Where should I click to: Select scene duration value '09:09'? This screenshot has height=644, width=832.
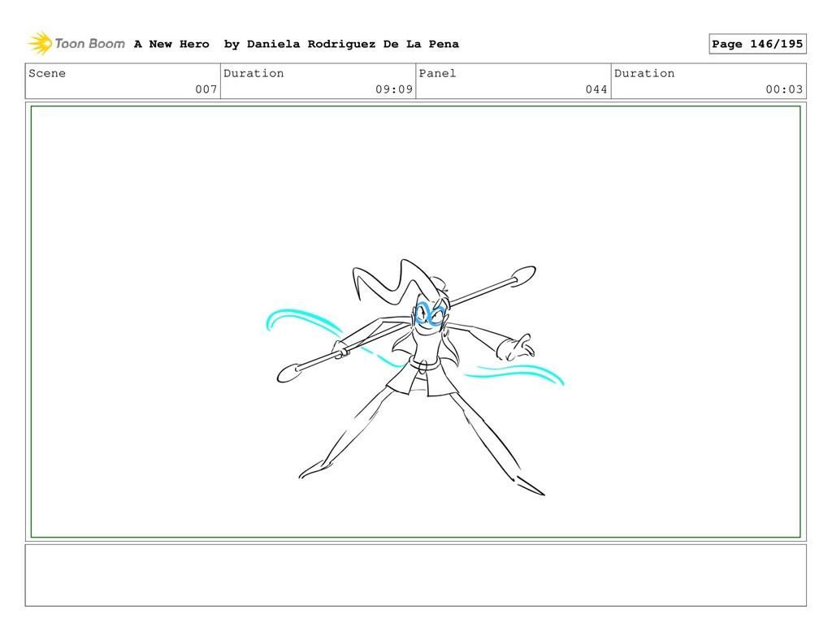point(394,89)
